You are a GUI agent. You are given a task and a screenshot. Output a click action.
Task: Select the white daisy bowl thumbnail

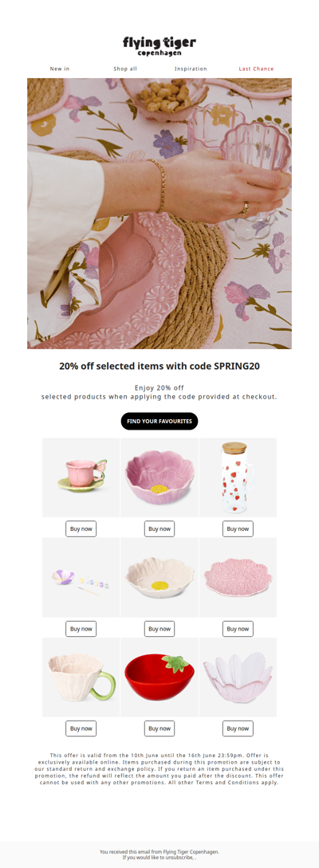point(159,577)
